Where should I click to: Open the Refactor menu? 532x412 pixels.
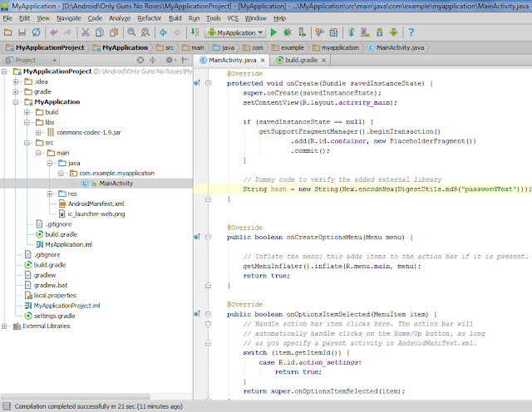(150, 18)
